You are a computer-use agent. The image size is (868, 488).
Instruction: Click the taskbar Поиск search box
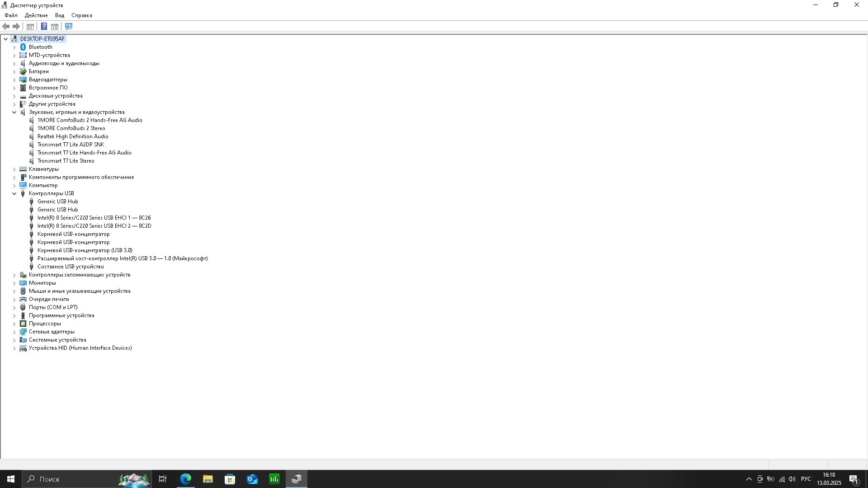72,479
